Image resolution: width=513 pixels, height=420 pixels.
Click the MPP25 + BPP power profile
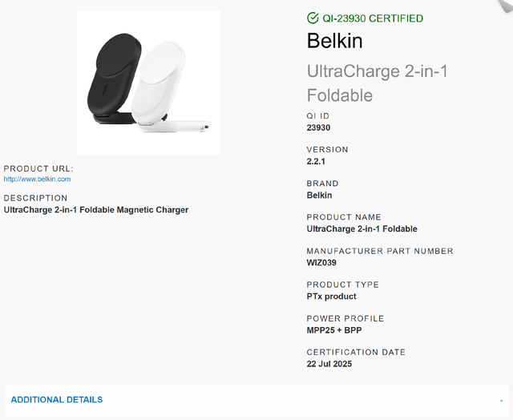click(x=334, y=330)
